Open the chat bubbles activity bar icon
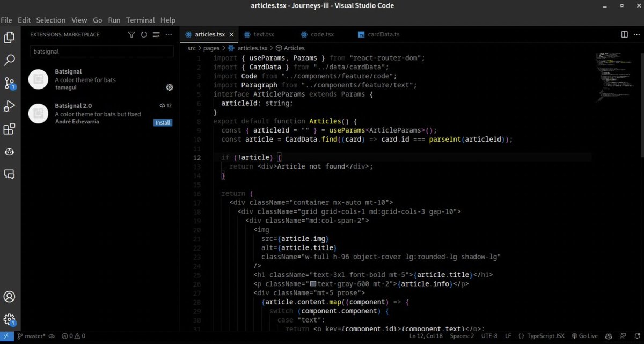The image size is (644, 344). click(9, 174)
